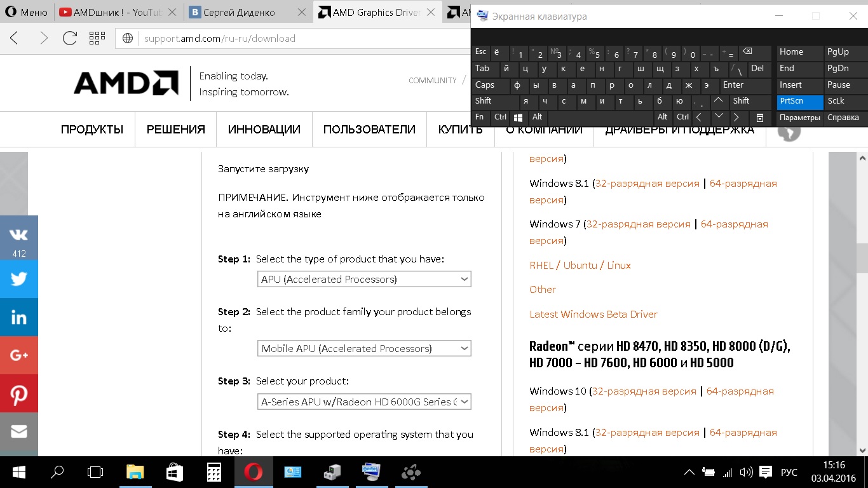Toggle Caps key on the on-screen keyboard

tap(491, 85)
